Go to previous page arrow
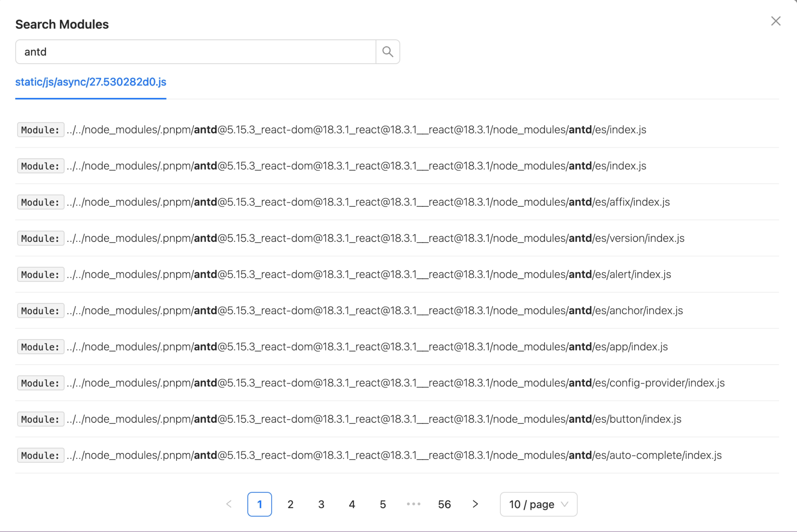This screenshot has width=797, height=532. (229, 504)
